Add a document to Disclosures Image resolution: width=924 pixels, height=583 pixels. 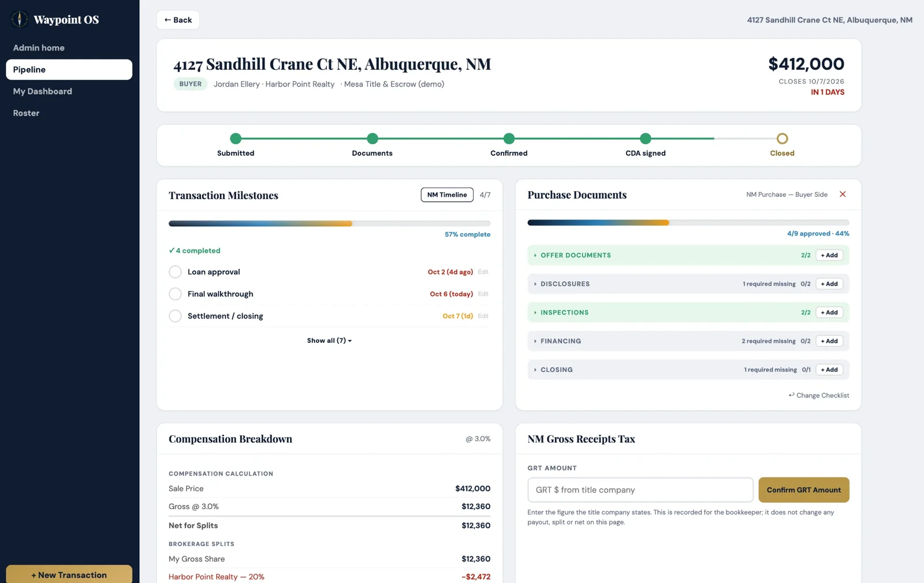(829, 284)
